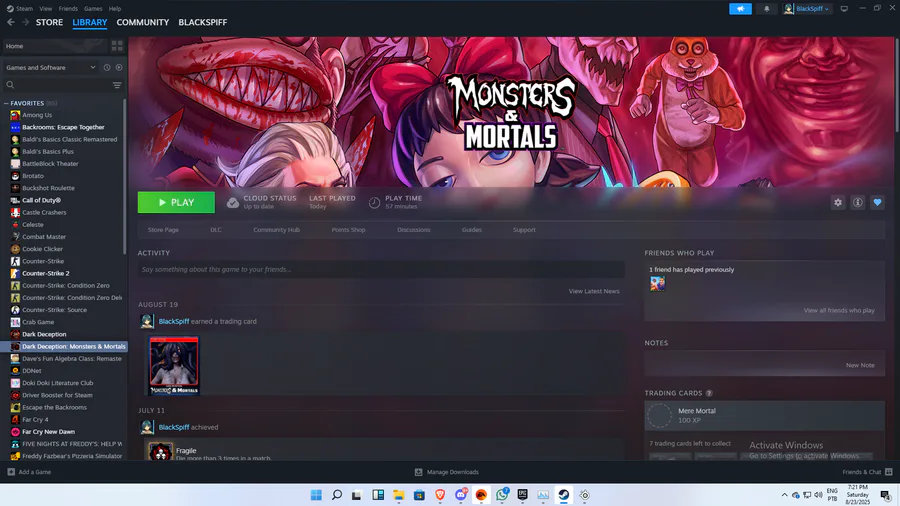Open the Points Shop link

[348, 229]
